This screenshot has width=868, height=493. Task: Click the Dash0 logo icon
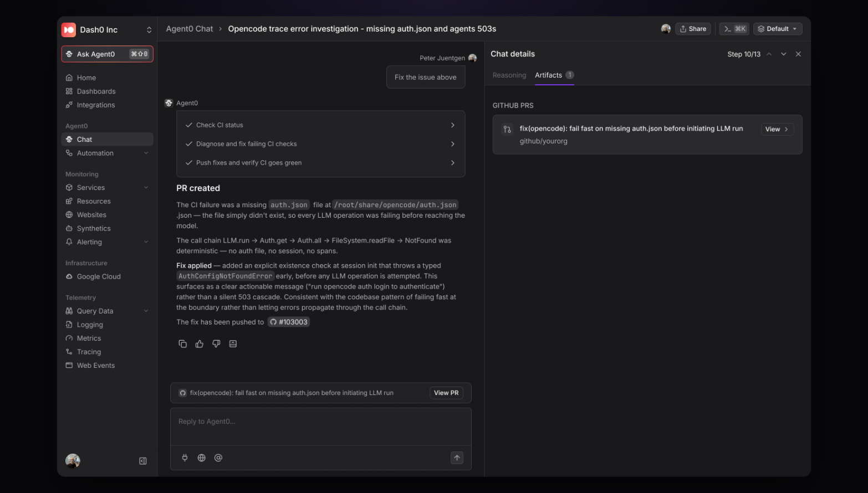coord(69,30)
